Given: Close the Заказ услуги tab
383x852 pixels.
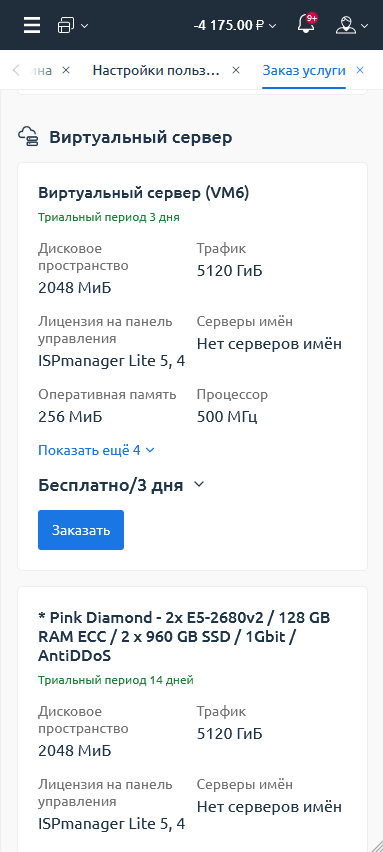Looking at the screenshot, I should (x=360, y=70).
